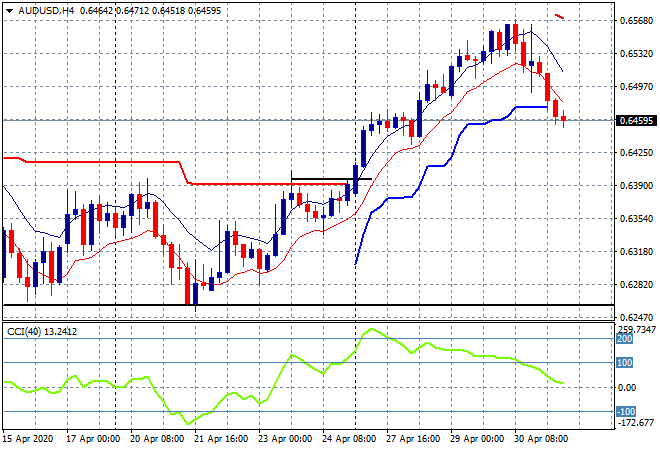The image size is (660, 450).
Task: Click the CCI -100 level label
Action: [x=626, y=412]
